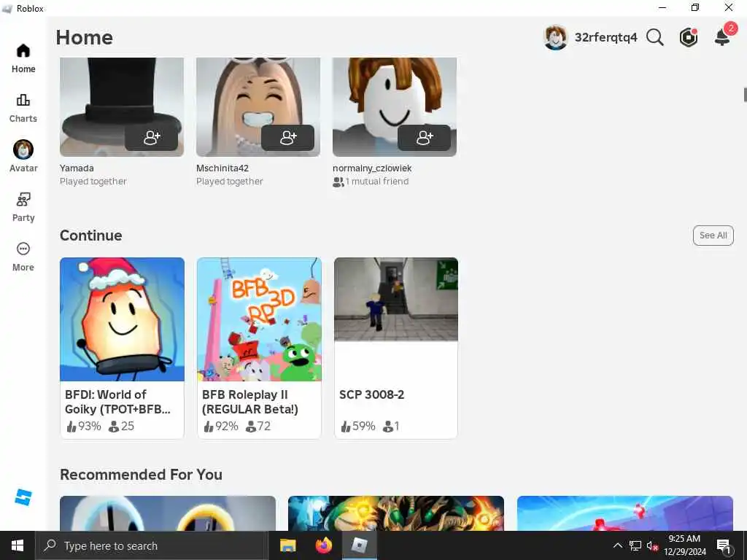Open normalny_czlowiek's avatar thumbnail
The height and width of the screenshot is (560, 747).
[395, 107]
